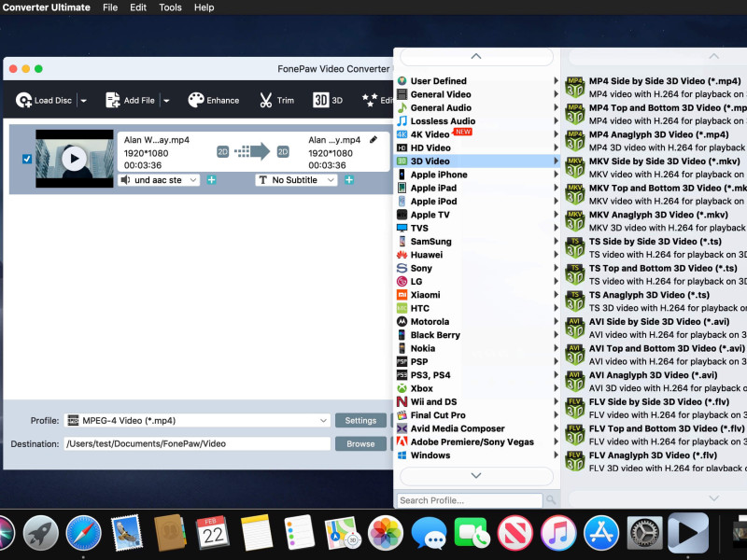
Task: Click the LG logo icon
Action: tap(402, 282)
